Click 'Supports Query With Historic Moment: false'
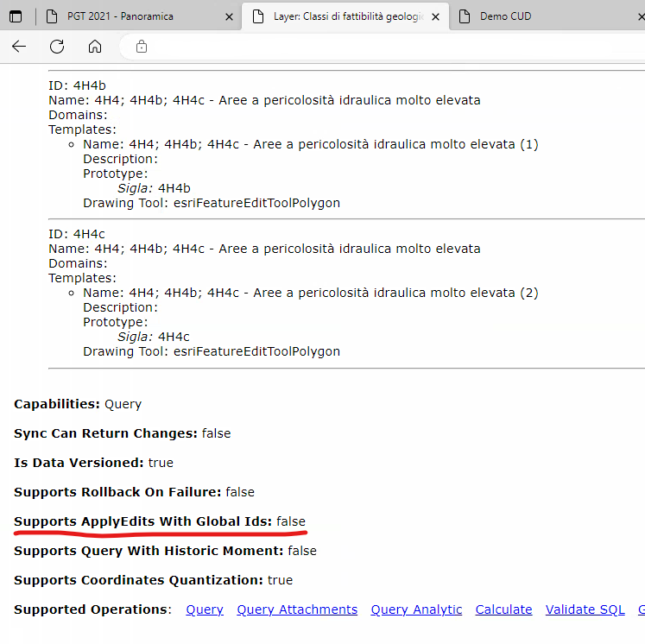This screenshot has width=645, height=644. click(x=166, y=551)
